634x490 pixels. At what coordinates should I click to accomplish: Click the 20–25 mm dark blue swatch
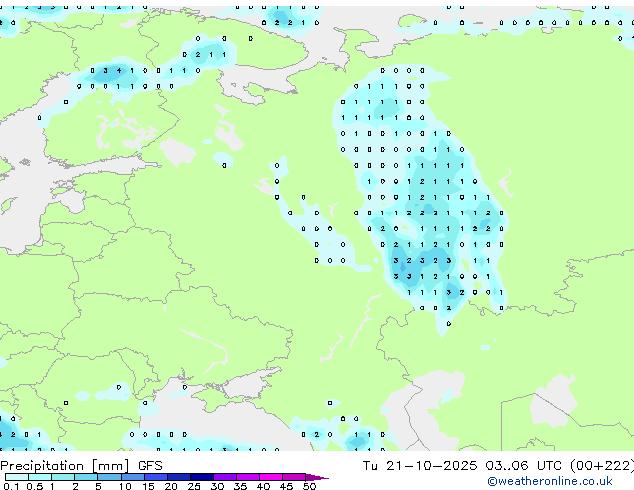tap(178, 477)
